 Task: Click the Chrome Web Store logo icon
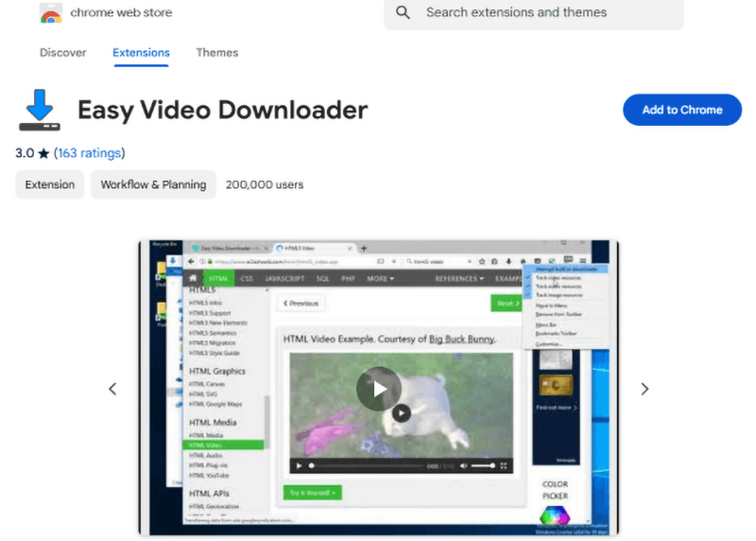click(x=51, y=13)
